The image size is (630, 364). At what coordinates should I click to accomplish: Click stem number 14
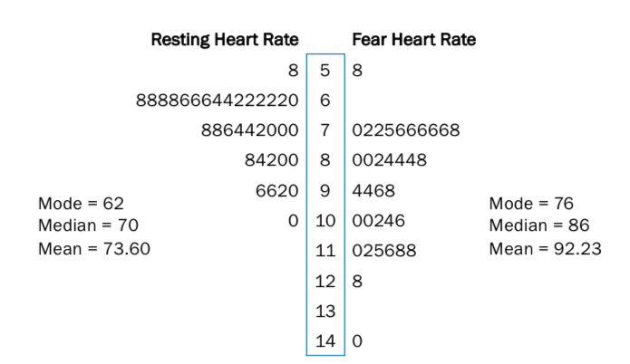pyautogui.click(x=325, y=341)
